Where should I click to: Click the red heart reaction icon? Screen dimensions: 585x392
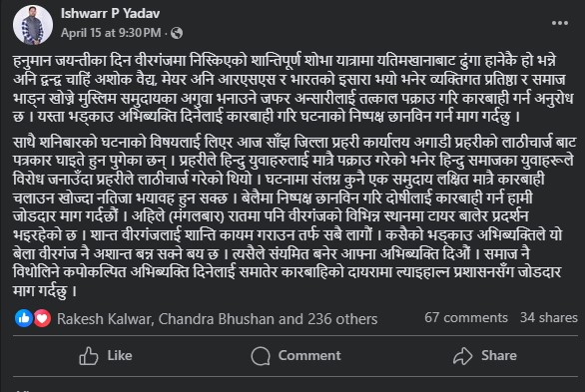tap(42, 318)
